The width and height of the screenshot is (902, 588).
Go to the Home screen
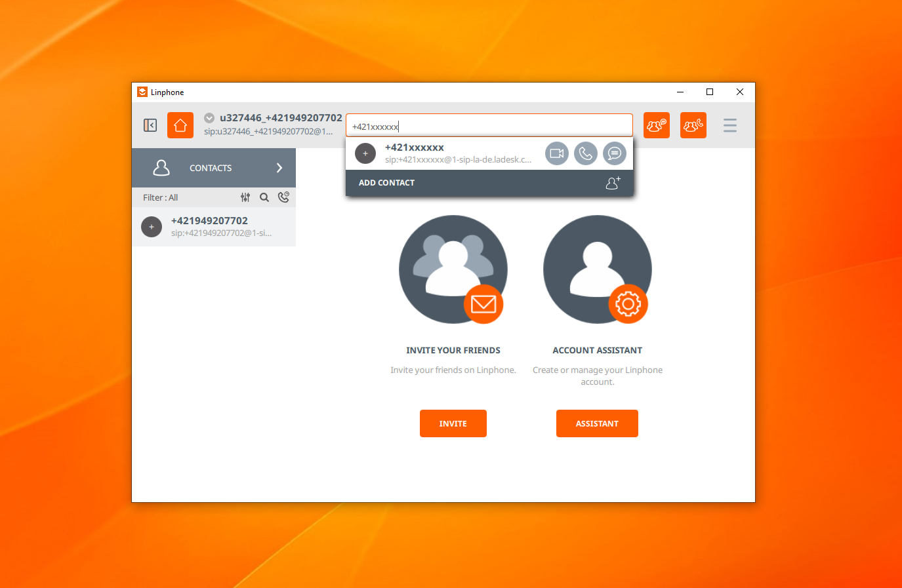pyautogui.click(x=180, y=125)
